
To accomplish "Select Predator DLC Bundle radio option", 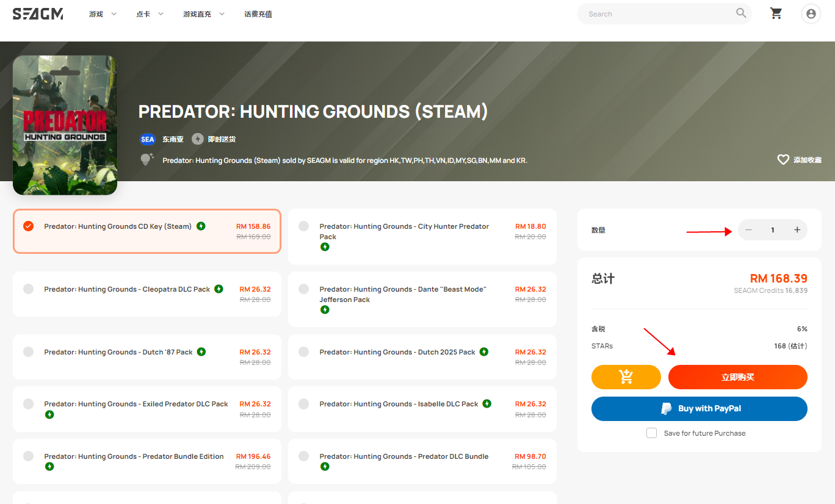I will [303, 456].
